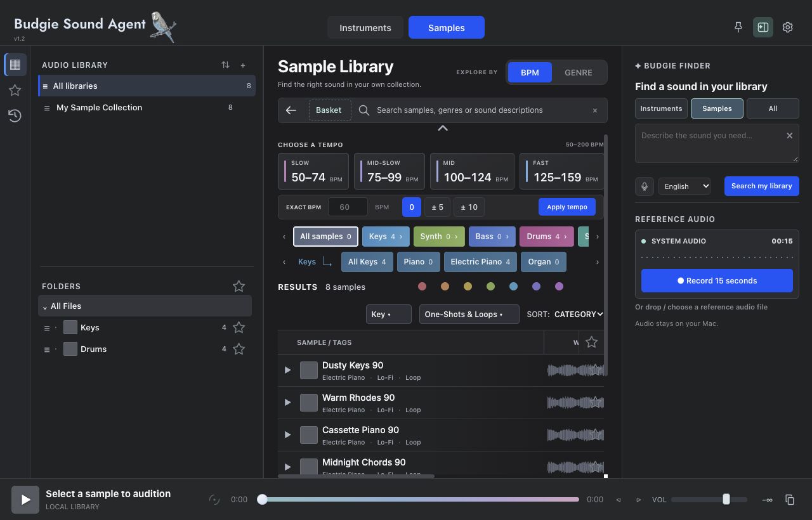Click Search my library button
This screenshot has height=520, width=812.
click(x=762, y=186)
